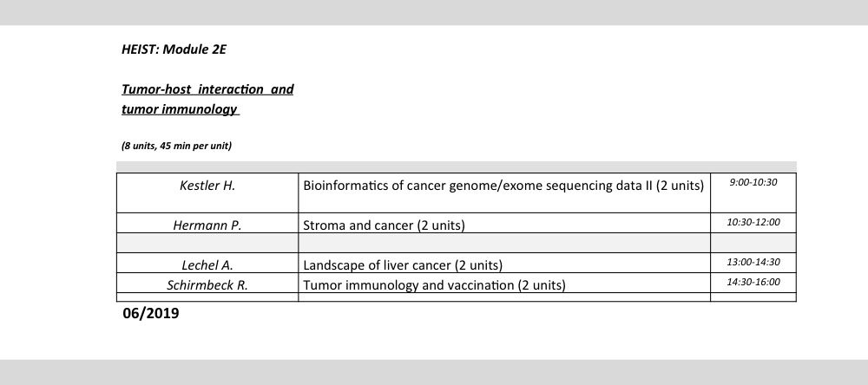Click the '06/2019' date below the table
The image size is (868, 385).
coord(151,313)
